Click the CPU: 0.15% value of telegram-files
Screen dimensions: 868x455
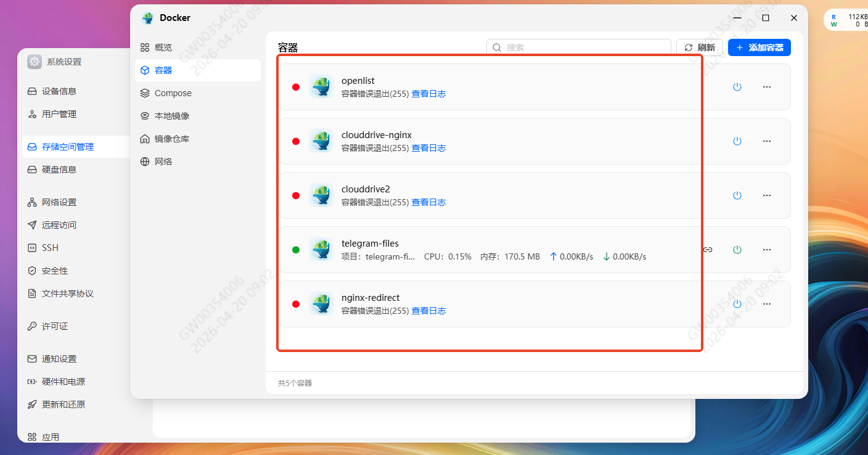click(x=448, y=256)
